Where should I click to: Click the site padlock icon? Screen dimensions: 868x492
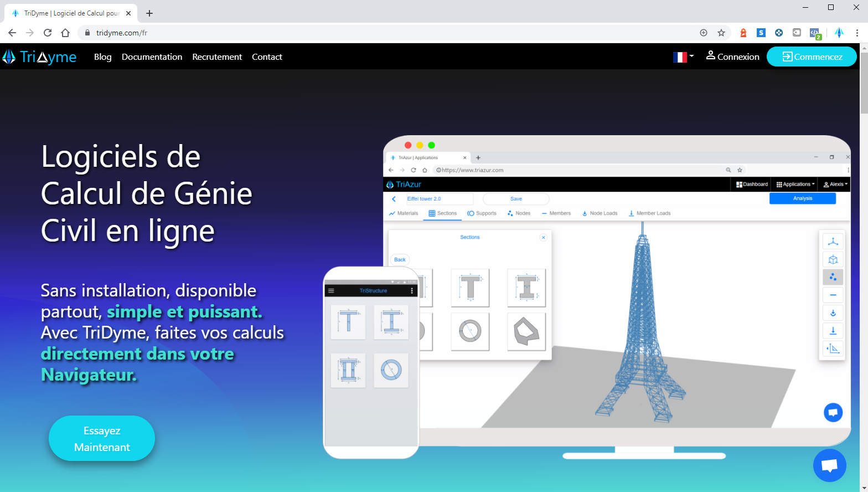[x=87, y=33]
